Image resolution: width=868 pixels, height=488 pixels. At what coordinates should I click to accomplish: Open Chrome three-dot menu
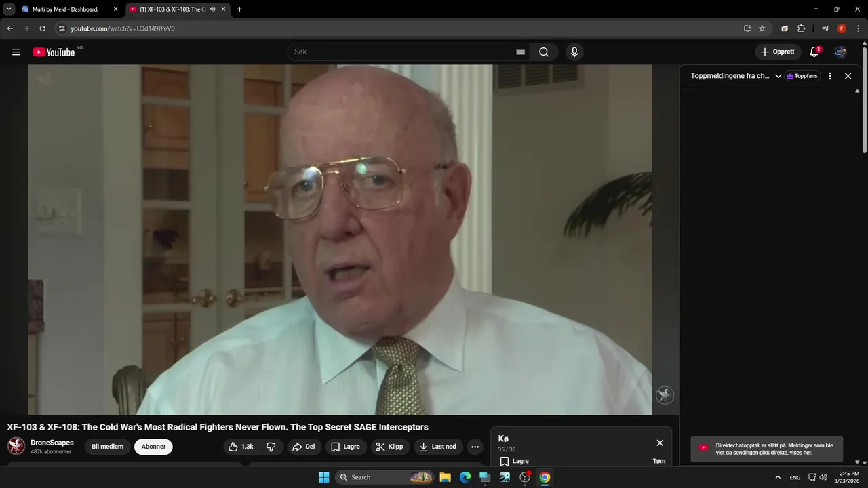tap(858, 28)
